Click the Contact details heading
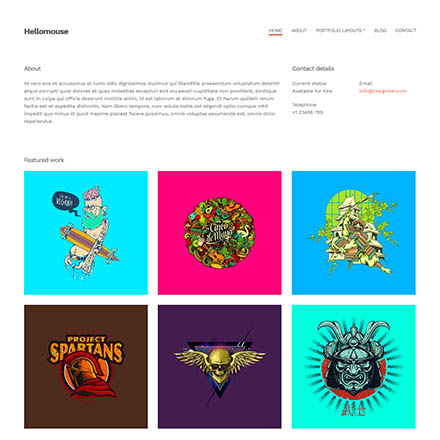This screenshot has height=440, width=440. pos(313,69)
